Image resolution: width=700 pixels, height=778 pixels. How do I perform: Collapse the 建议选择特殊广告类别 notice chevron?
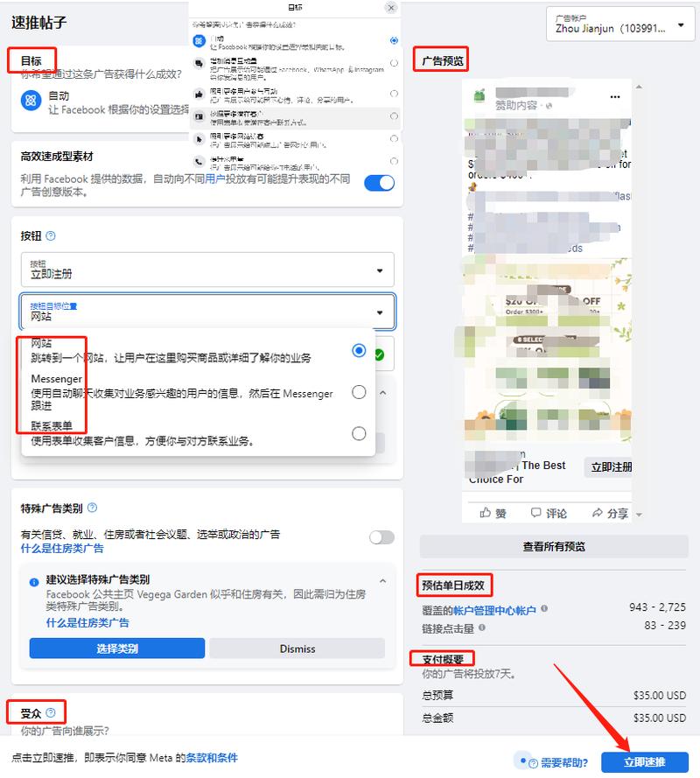[382, 581]
